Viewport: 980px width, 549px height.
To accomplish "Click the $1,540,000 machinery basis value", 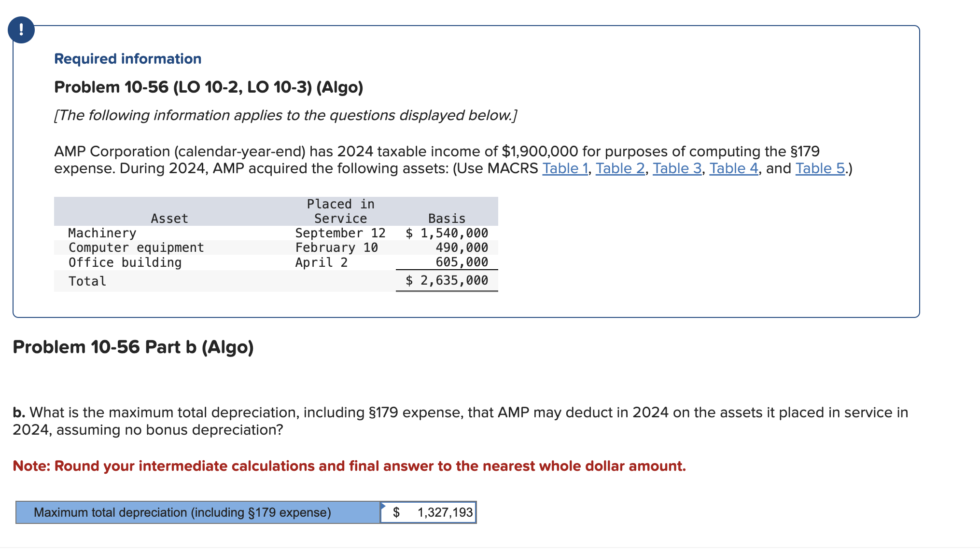I will point(447,233).
